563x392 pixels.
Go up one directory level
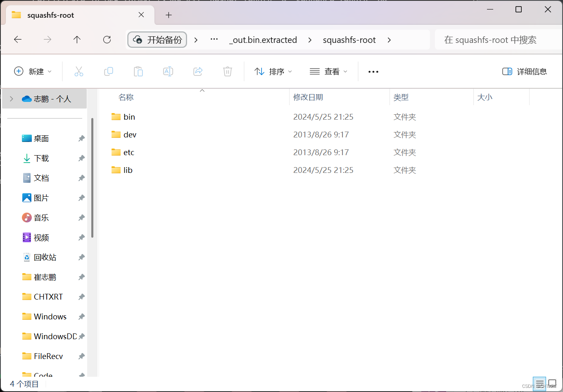click(x=77, y=40)
